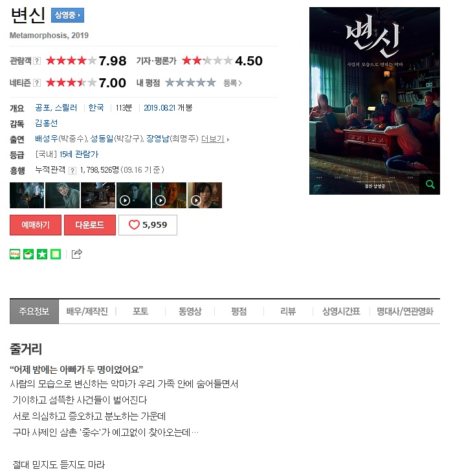
Task: Click the blog share icon
Action: click(15, 254)
